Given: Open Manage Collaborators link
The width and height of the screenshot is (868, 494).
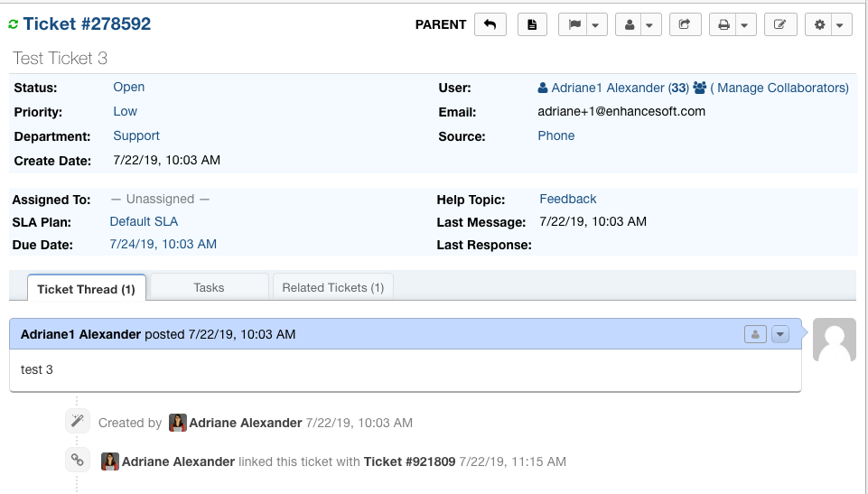Looking at the screenshot, I should [779, 88].
